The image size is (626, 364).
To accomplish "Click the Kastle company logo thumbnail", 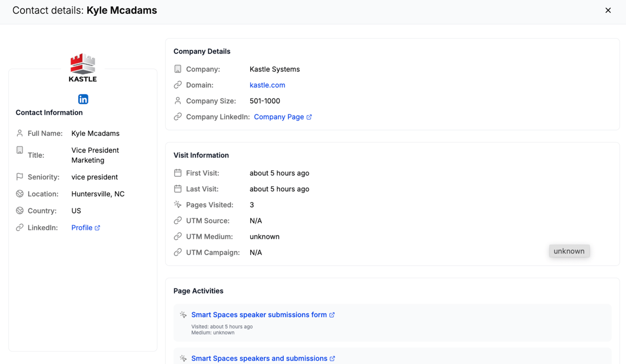I will coord(83,65).
